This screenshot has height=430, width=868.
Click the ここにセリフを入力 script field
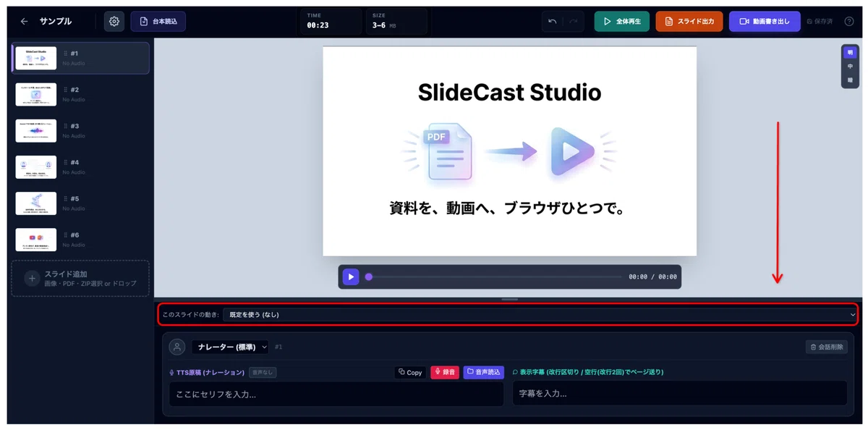click(x=336, y=394)
